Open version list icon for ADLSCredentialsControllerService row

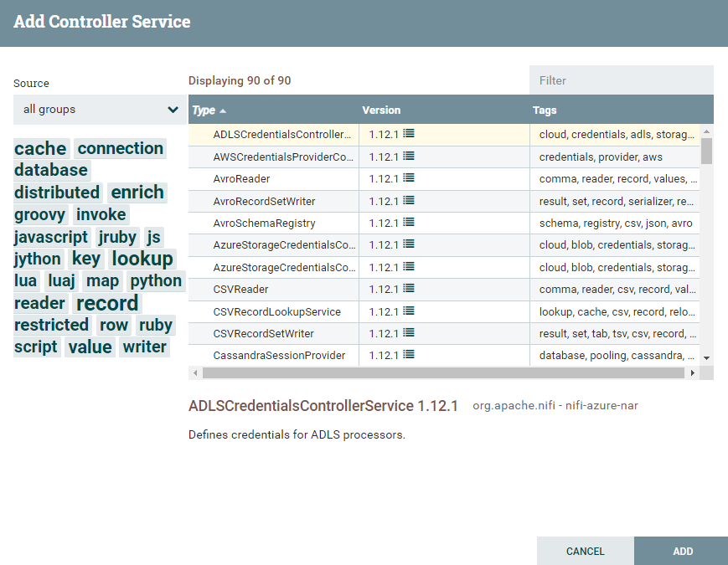click(409, 134)
